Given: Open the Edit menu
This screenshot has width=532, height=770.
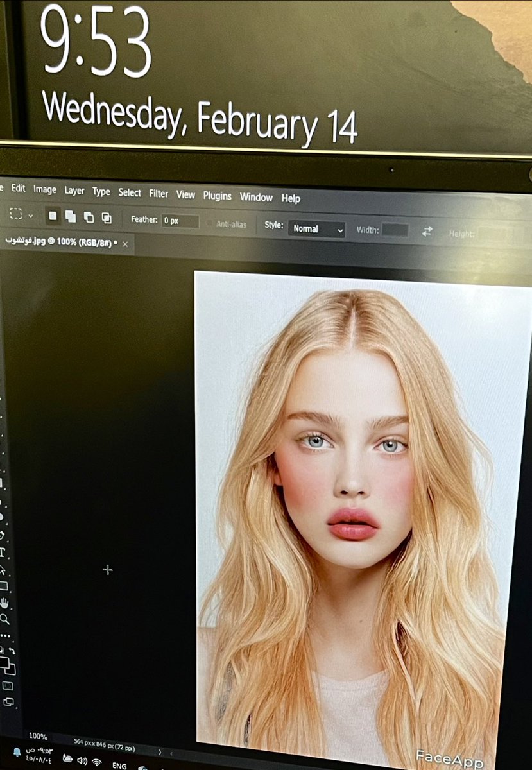Looking at the screenshot, I should pos(18,189).
